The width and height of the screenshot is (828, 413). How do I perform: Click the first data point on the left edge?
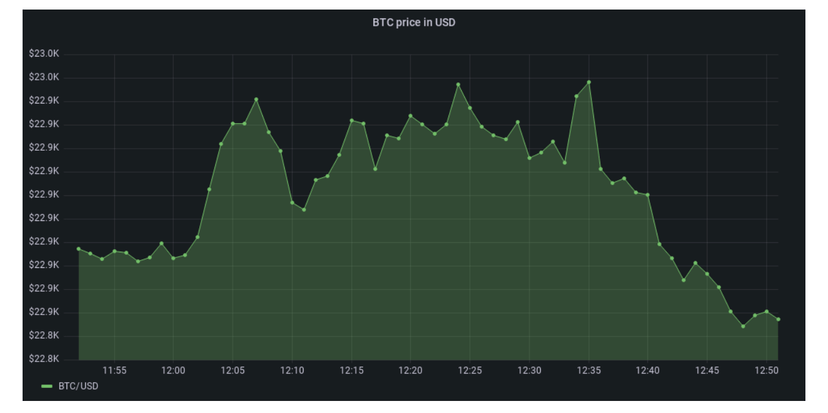(78, 249)
